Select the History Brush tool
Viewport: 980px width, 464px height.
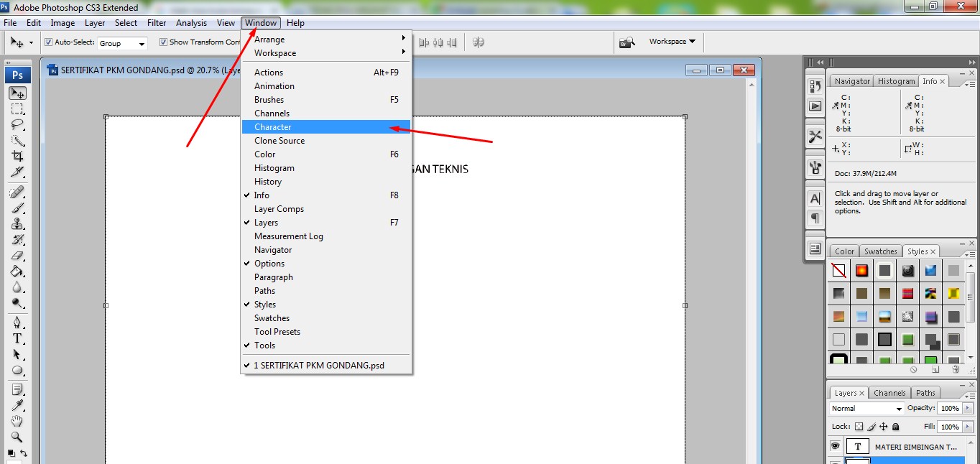coord(17,240)
